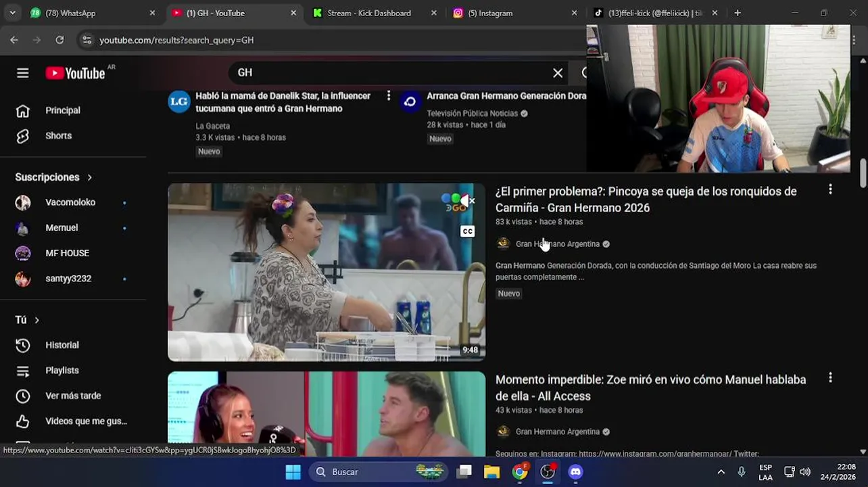The image size is (868, 487).
Task: Open the liked videos thumbs-up icon
Action: click(x=23, y=421)
